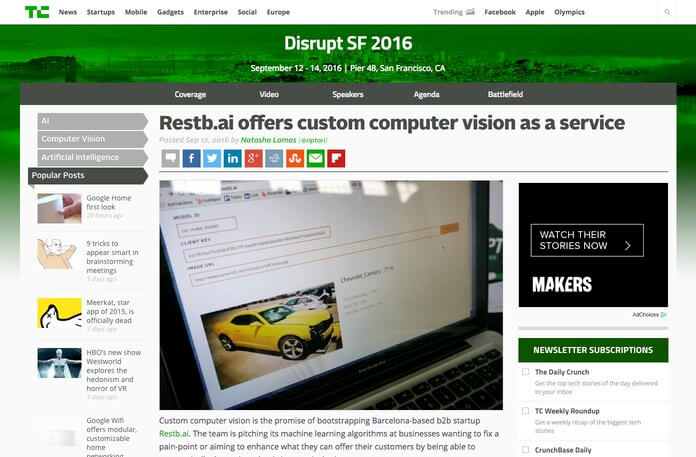Open the brainstorming meetings post thumbnail
Viewport: 696px width, 457px height.
(59, 254)
